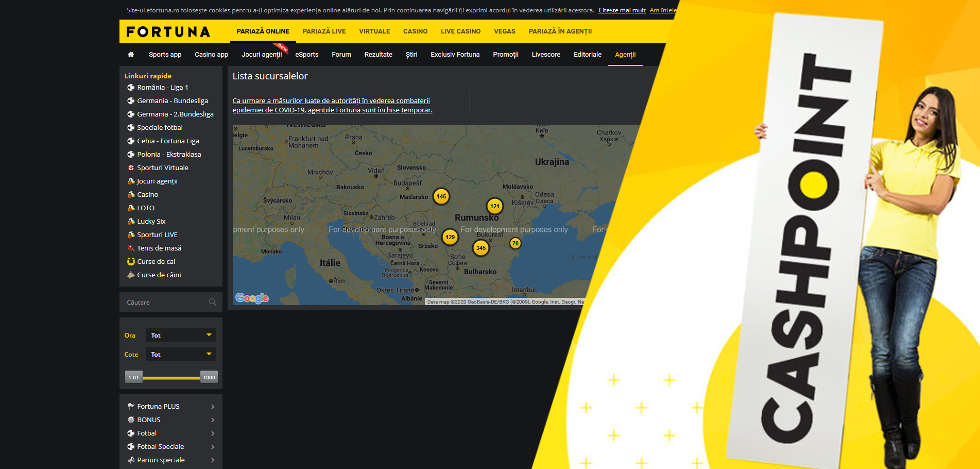This screenshot has height=469, width=980.
Task: Open the COVID-19 agencies closed notice link
Action: coord(333,106)
